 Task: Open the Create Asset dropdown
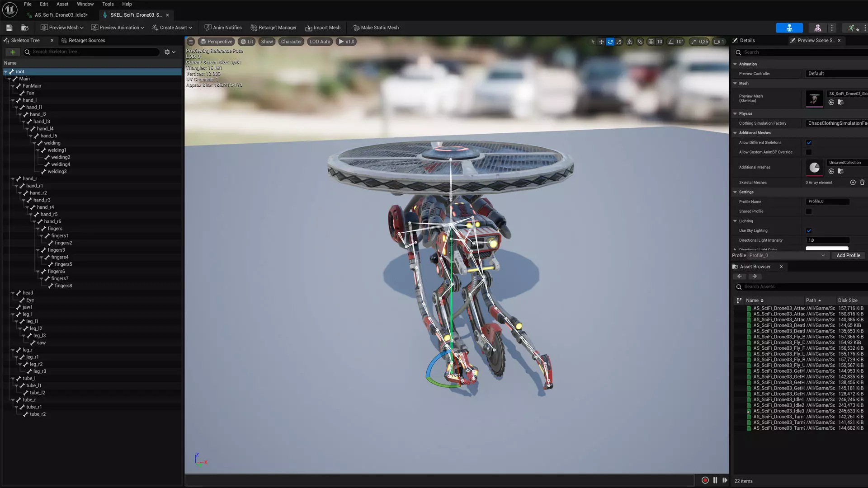(172, 28)
